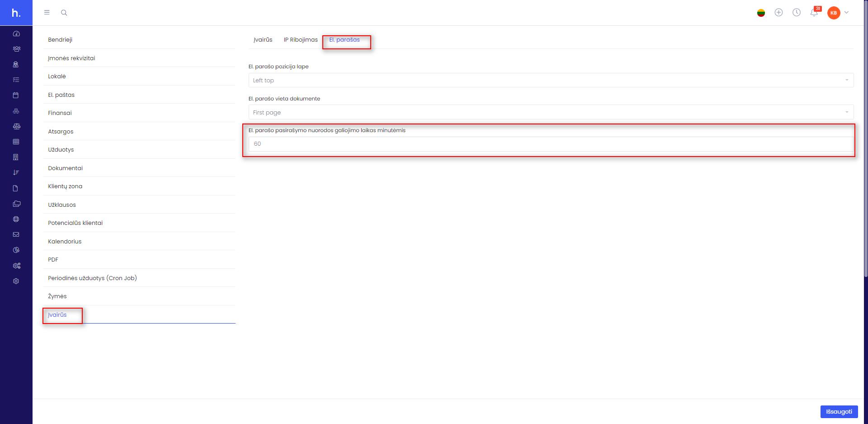Image resolution: width=868 pixels, height=424 pixels.
Task: Open the pie chart reports icon in the sidebar
Action: tap(16, 250)
